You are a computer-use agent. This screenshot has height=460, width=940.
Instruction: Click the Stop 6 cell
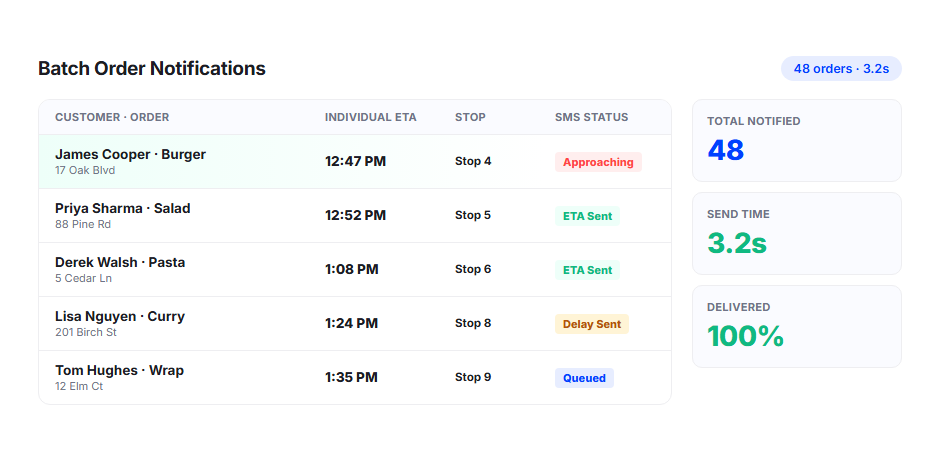tap(473, 269)
